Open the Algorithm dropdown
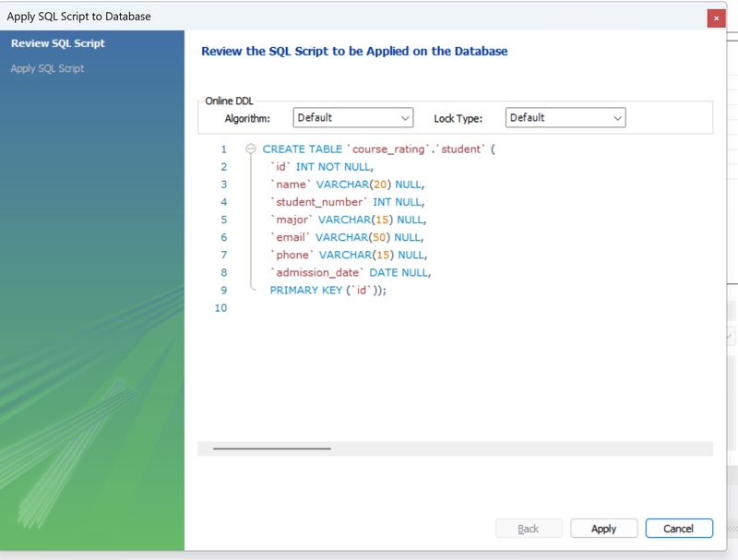 [353, 118]
